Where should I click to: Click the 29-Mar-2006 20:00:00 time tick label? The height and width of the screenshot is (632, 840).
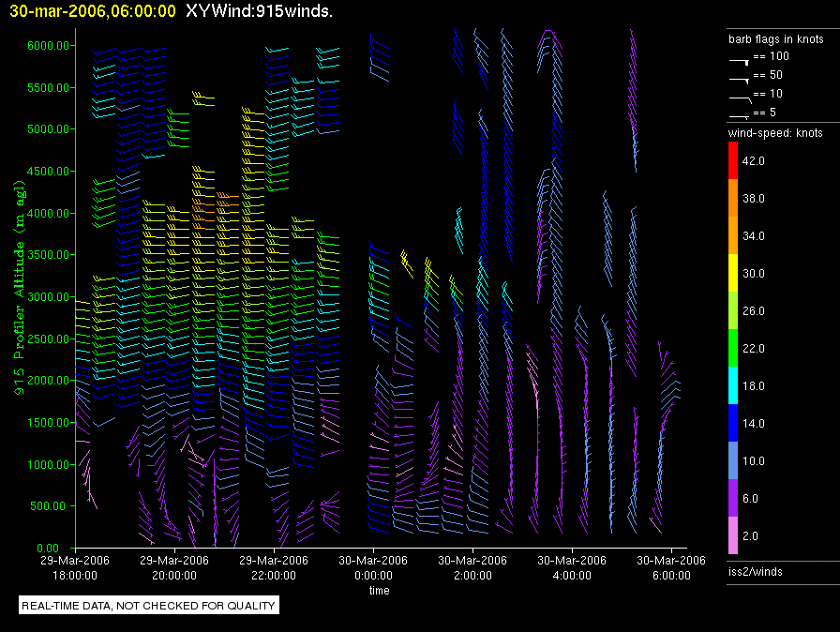(x=174, y=567)
